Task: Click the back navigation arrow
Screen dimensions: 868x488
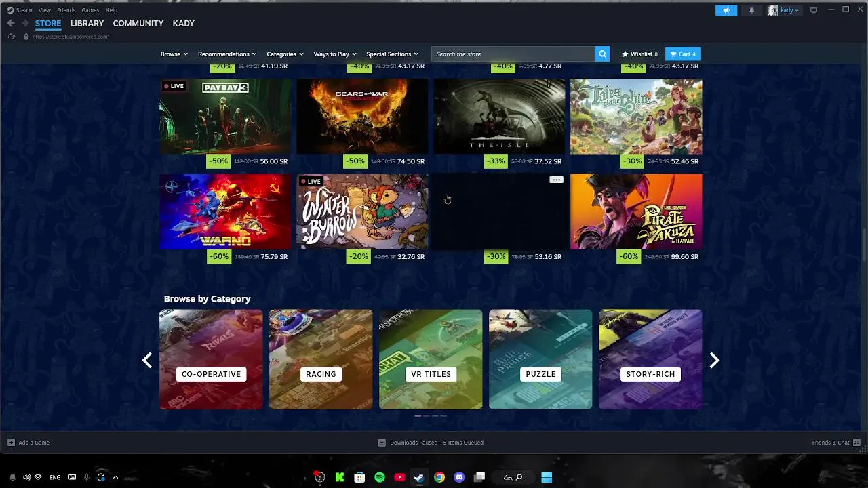Action: (11, 23)
